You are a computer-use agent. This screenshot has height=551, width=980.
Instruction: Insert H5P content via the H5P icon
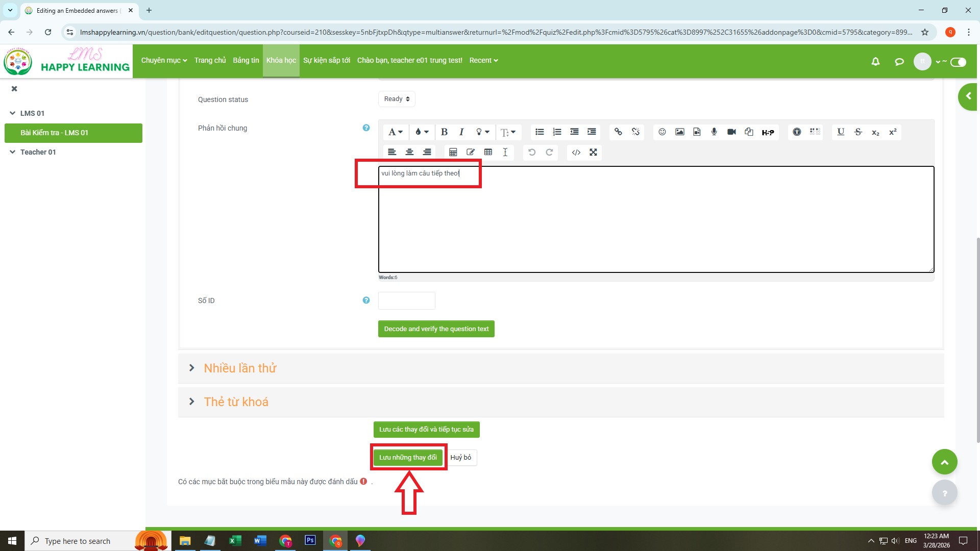pyautogui.click(x=768, y=133)
